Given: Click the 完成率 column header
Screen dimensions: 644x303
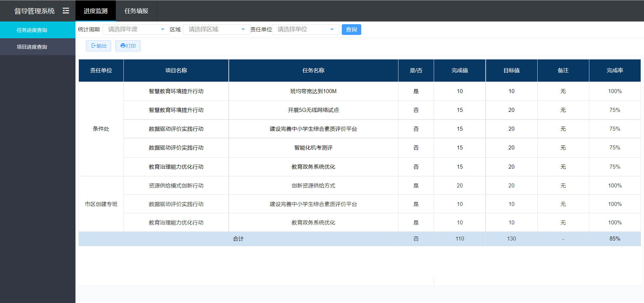Looking at the screenshot, I should (x=615, y=71).
